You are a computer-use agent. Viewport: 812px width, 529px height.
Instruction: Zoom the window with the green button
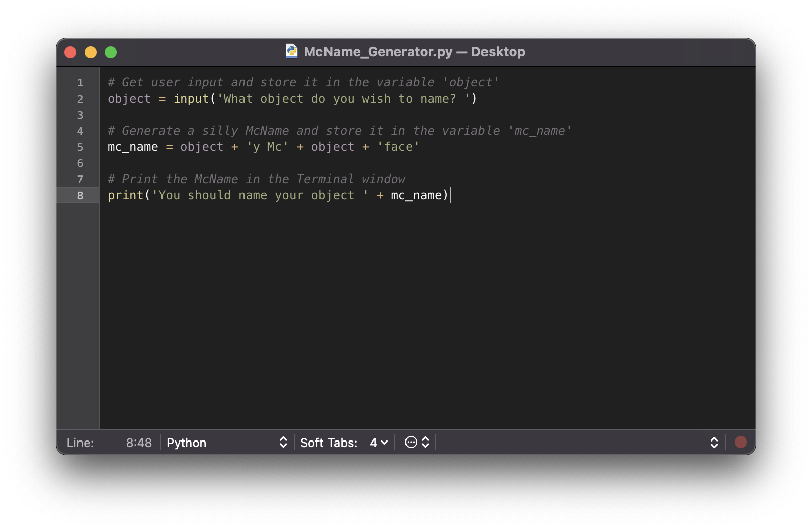(x=111, y=52)
